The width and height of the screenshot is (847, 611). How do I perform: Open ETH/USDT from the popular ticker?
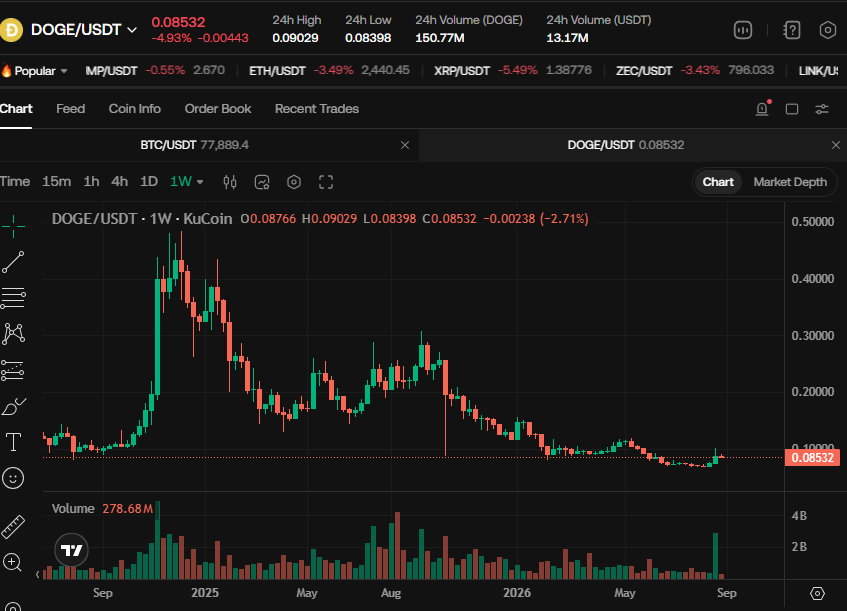[329, 71]
